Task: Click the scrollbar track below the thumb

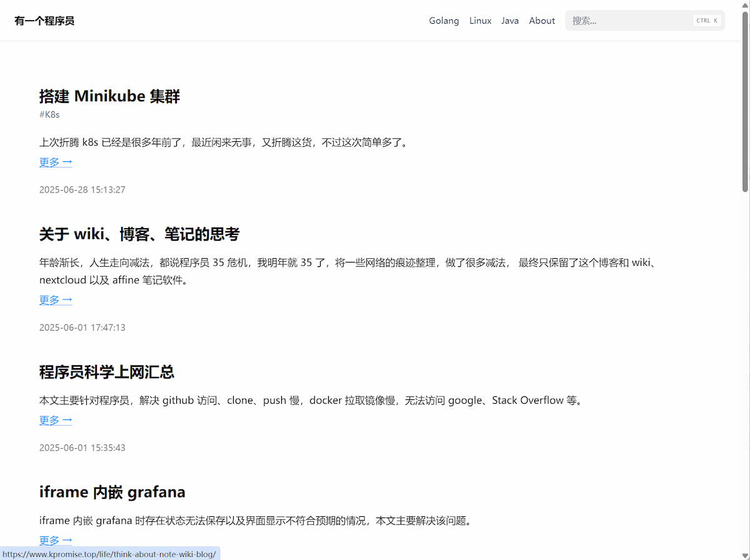Action: pos(745,375)
